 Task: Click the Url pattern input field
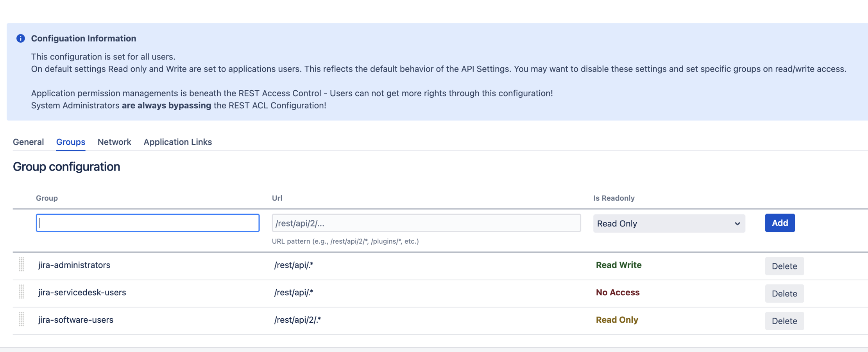426,223
